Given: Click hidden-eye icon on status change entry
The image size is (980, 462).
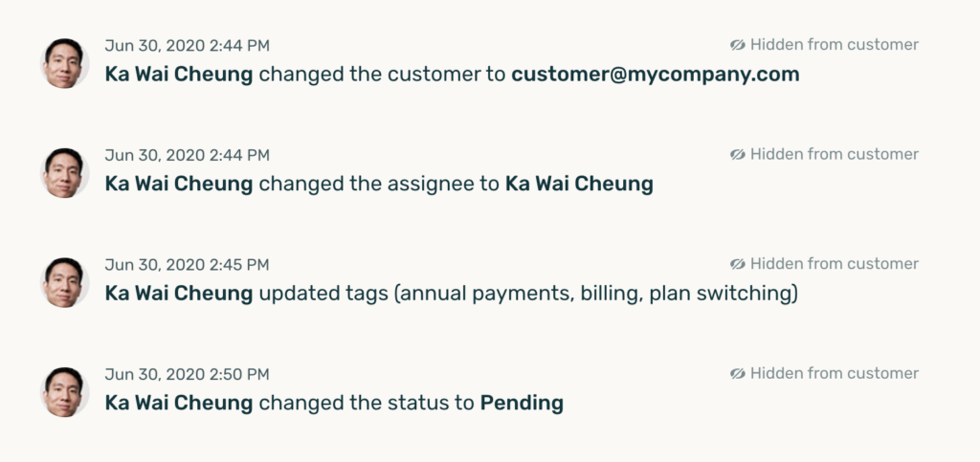Looking at the screenshot, I should (737, 373).
